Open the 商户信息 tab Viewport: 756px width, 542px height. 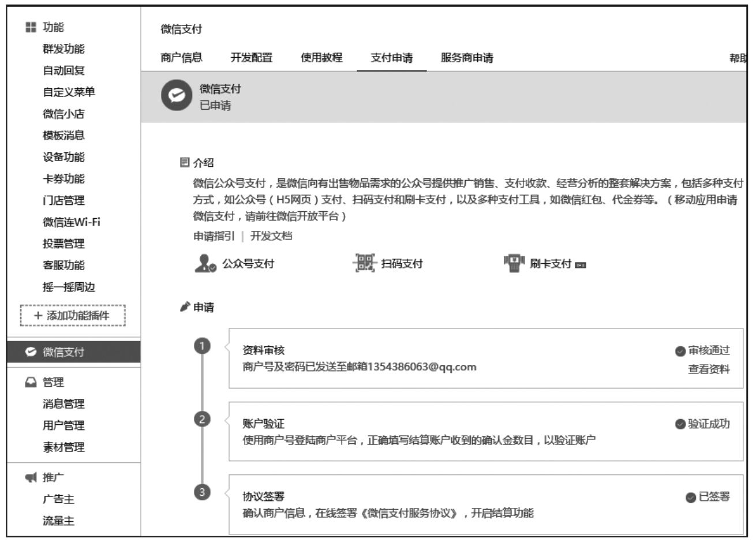(x=181, y=57)
